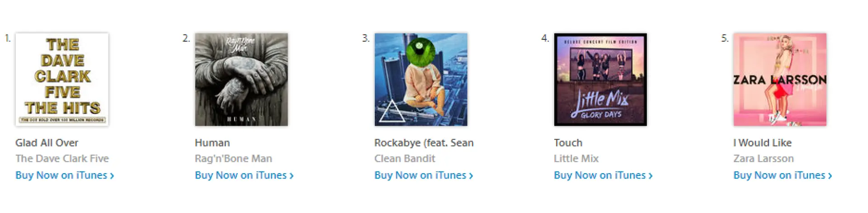Open Little Mix Glory Days cover
This screenshot has width=868, height=213.
[x=600, y=80]
